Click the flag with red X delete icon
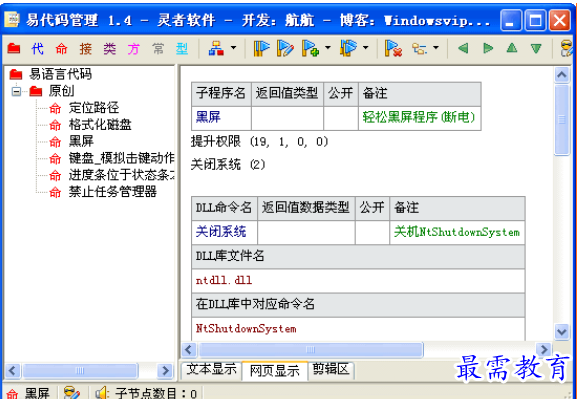 [x=393, y=48]
